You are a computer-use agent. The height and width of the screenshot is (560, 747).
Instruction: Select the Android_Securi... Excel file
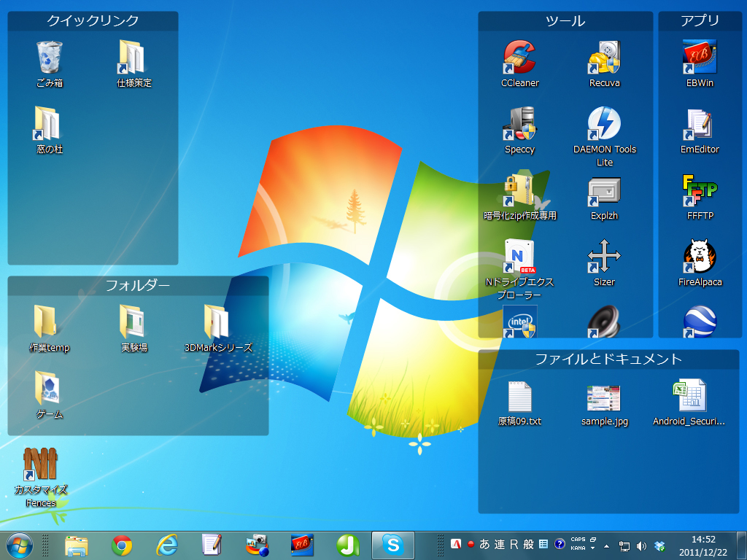click(689, 402)
